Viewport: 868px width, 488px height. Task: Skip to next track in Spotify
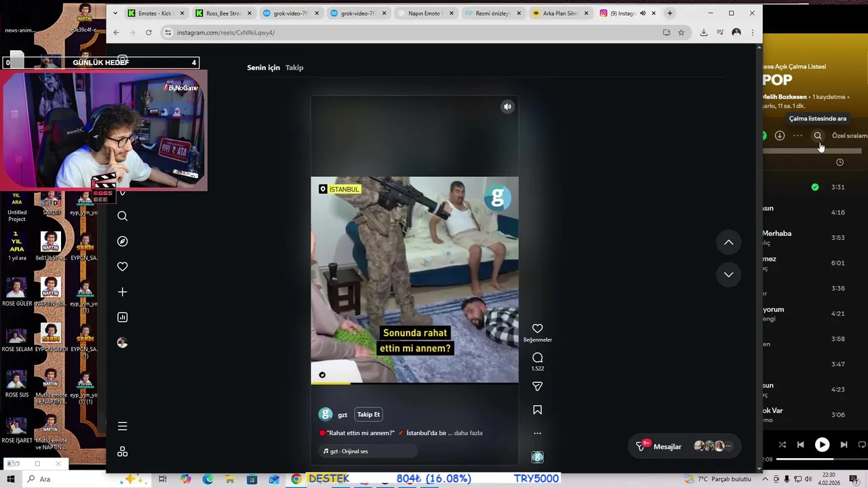844,445
